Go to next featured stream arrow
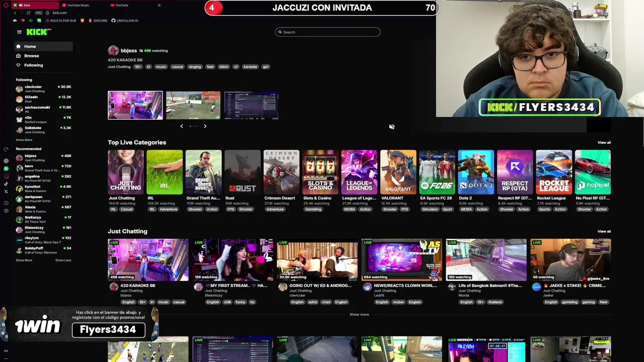Viewport: 644px width, 362px height. click(205, 126)
